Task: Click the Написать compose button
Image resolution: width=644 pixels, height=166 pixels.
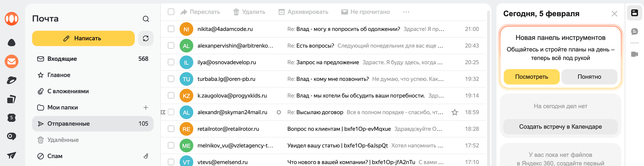Action: [x=83, y=38]
